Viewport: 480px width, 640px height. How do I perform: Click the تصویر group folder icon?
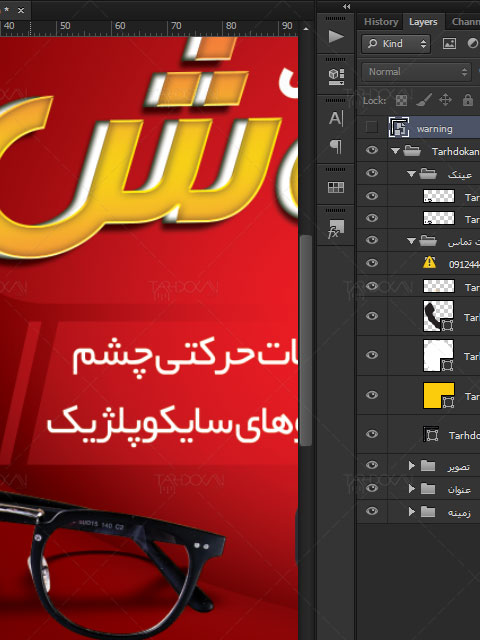428,465
